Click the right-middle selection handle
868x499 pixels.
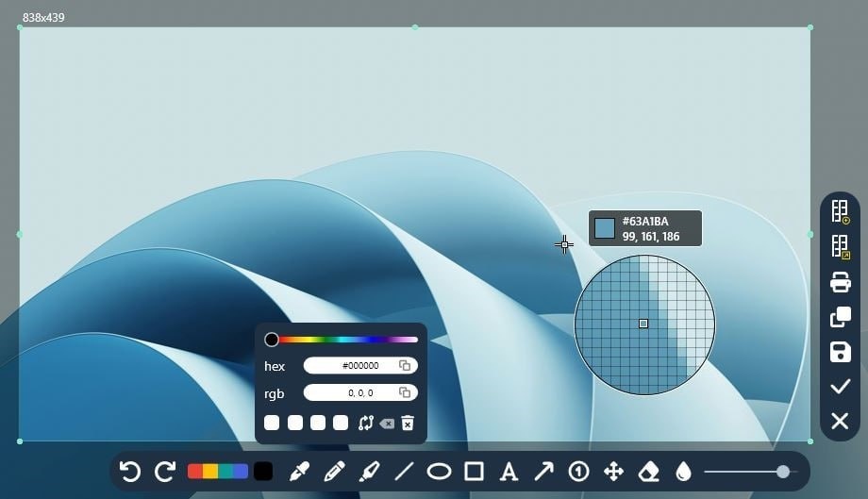[x=810, y=235]
